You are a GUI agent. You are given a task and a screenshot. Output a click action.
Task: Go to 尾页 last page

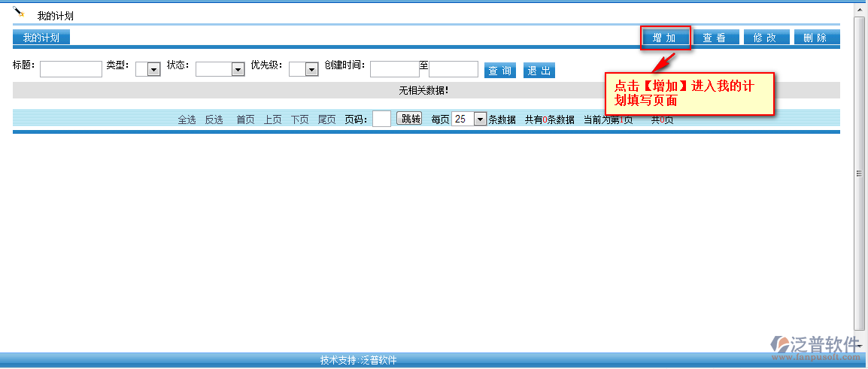[326, 119]
